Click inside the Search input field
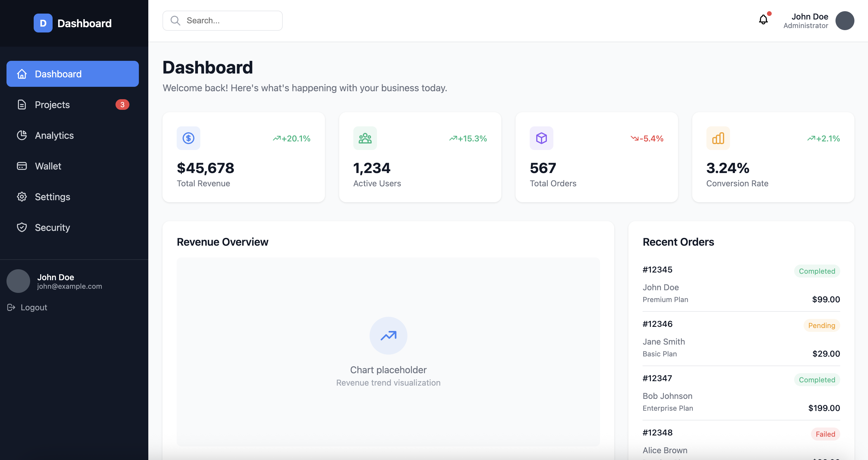 (233, 21)
